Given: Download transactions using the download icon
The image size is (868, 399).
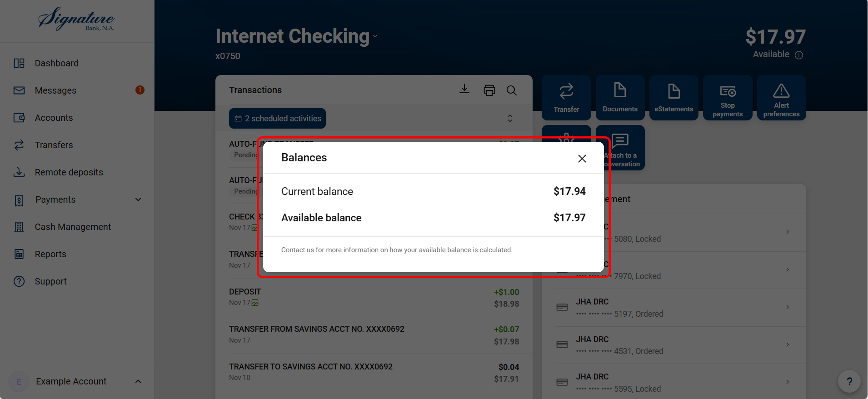Looking at the screenshot, I should pos(464,89).
